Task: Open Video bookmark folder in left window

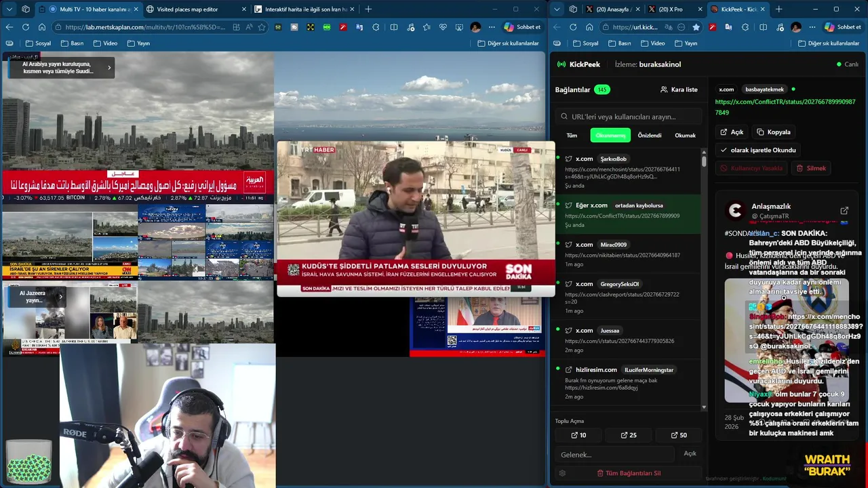Action: tap(105, 43)
